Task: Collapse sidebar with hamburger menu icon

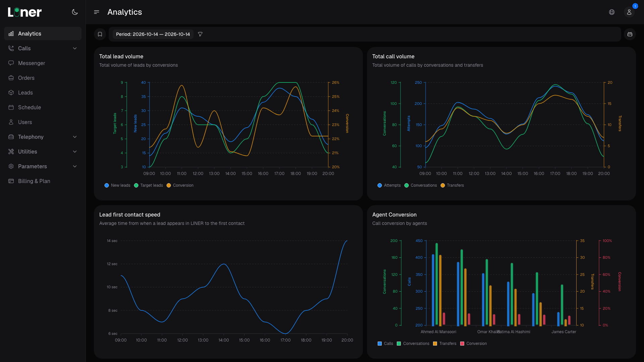Action: [x=97, y=12]
